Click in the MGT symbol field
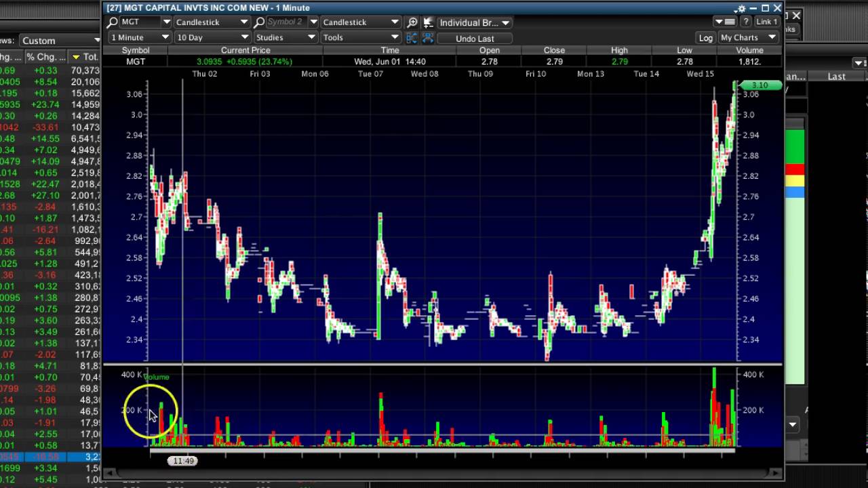This screenshot has width=868, height=488. (140, 22)
